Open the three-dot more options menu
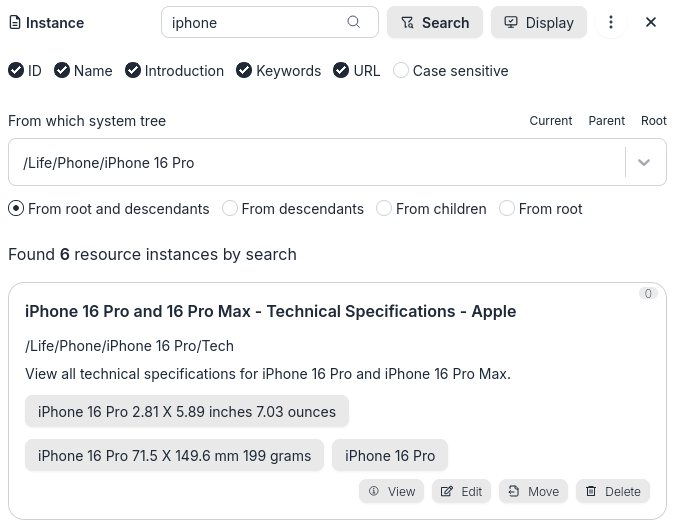 point(610,22)
